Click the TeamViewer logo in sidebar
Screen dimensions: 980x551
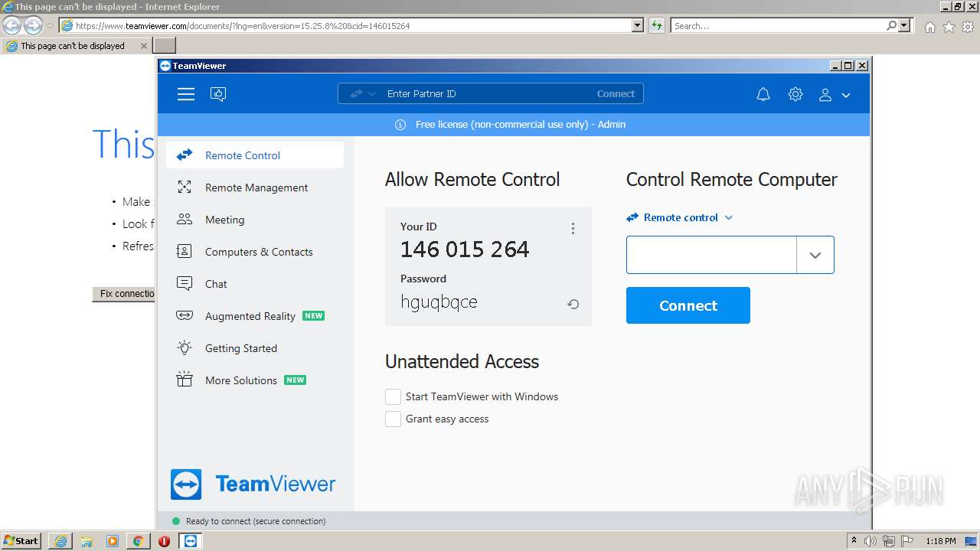tap(253, 484)
